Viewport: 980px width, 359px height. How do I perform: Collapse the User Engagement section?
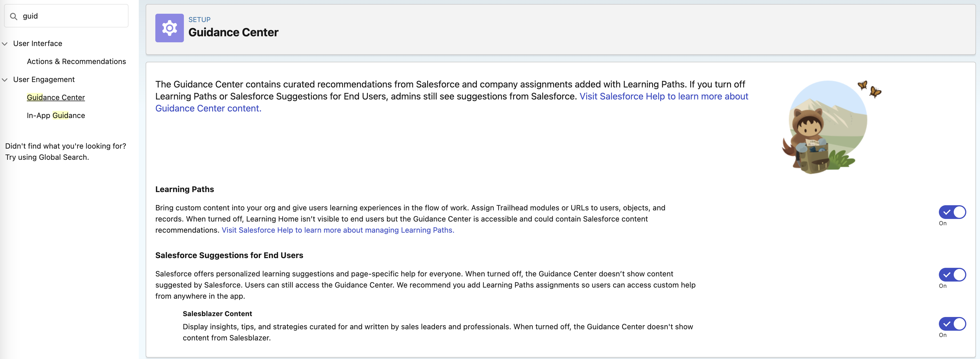point(5,80)
